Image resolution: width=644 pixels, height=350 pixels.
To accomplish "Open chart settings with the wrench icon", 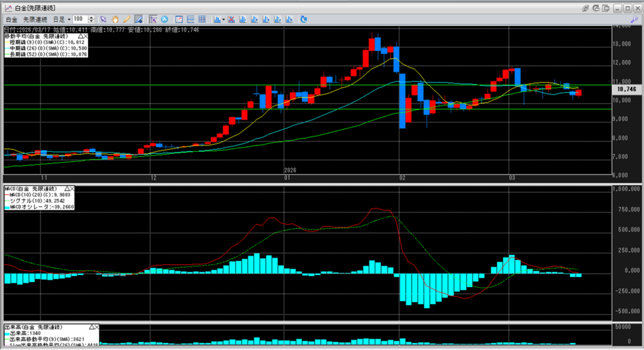I will [x=634, y=20].
